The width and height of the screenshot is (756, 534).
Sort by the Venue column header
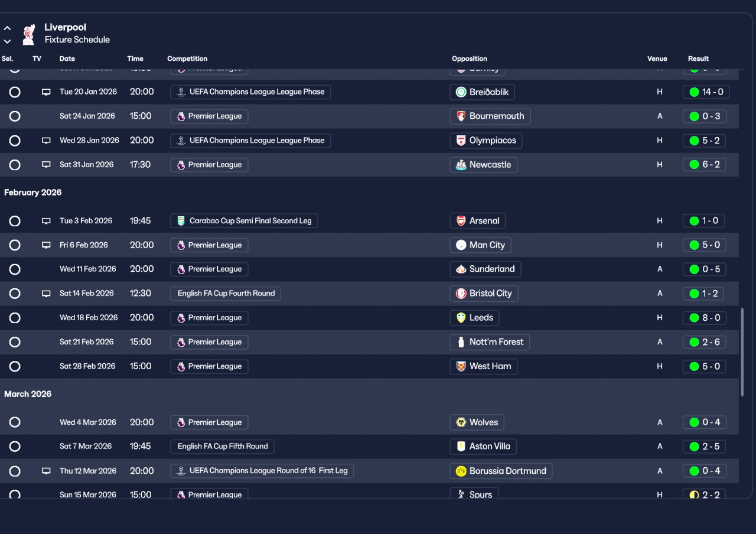pyautogui.click(x=657, y=58)
